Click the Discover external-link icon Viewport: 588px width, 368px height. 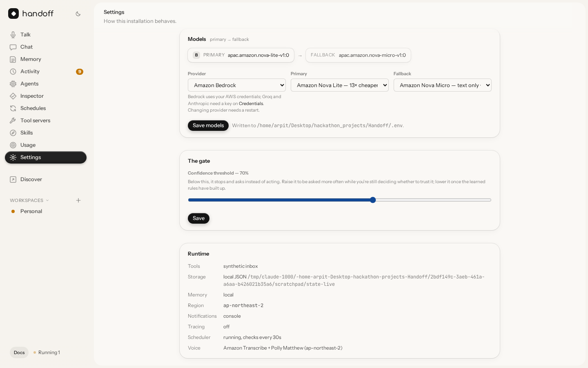[13, 180]
